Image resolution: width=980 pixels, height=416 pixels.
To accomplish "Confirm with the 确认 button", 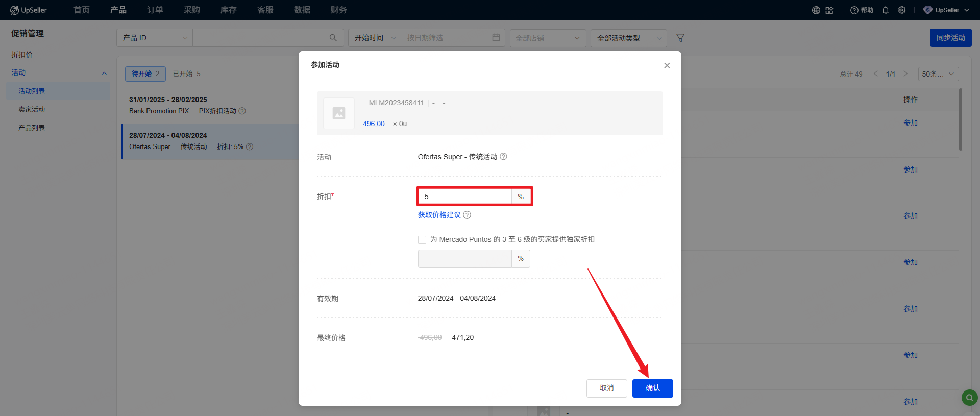I will point(652,388).
